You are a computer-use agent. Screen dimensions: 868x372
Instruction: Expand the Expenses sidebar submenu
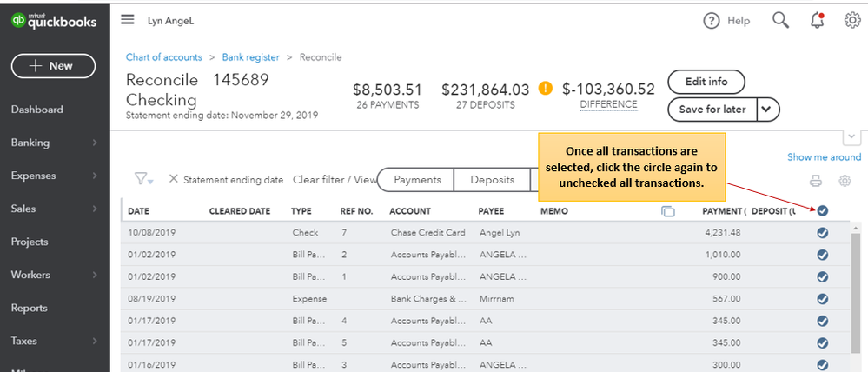[x=95, y=176]
